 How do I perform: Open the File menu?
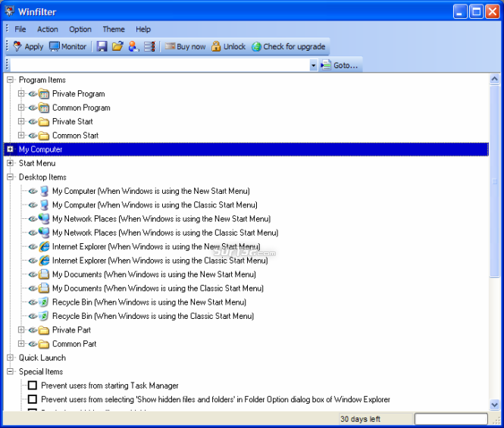pos(20,30)
